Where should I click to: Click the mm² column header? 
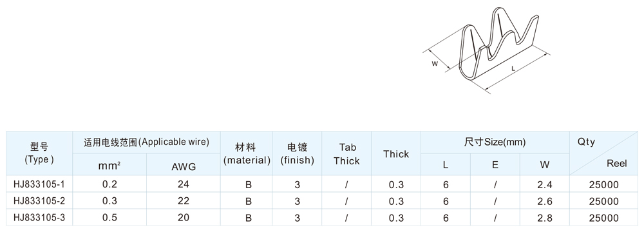pos(109,165)
